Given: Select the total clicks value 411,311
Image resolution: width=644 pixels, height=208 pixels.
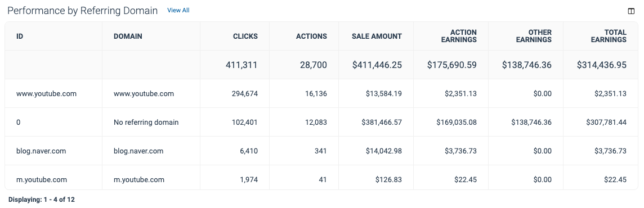Looking at the screenshot, I should click(x=241, y=65).
